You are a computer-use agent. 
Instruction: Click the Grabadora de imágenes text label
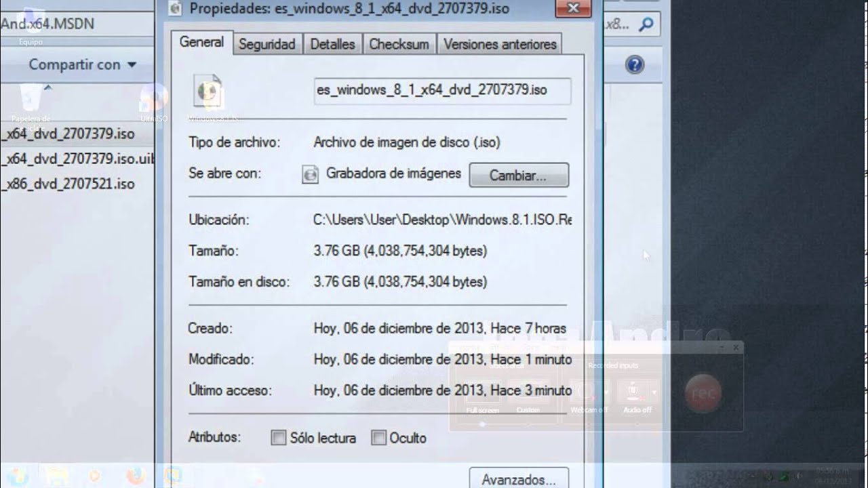393,174
